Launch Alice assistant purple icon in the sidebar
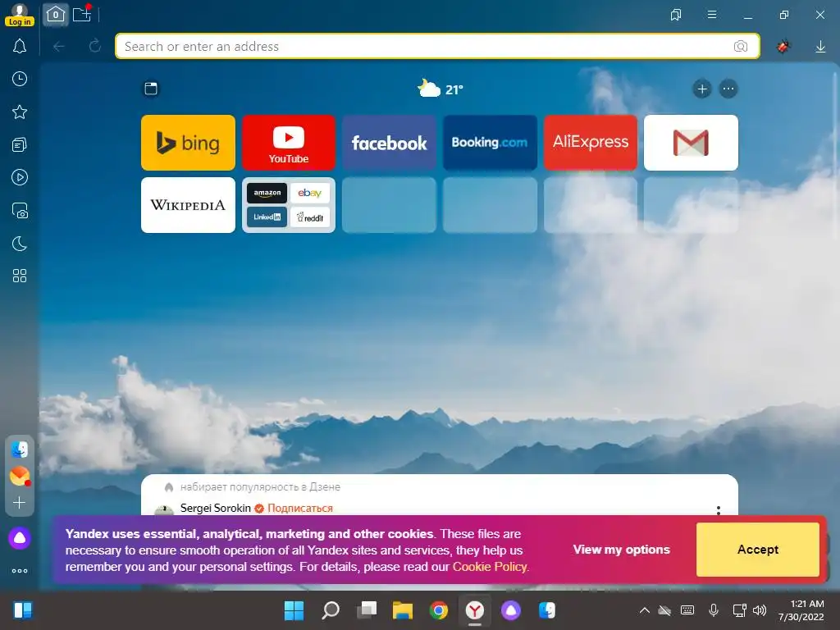The image size is (840, 630). (x=20, y=538)
